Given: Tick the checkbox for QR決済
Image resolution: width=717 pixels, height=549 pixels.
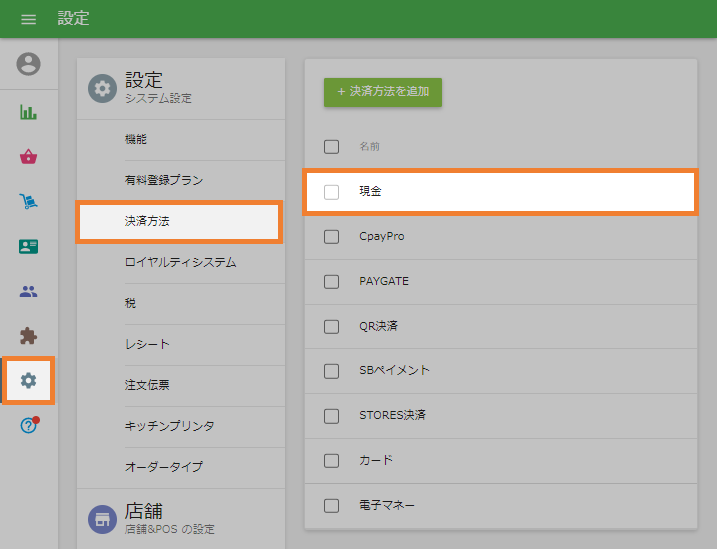Looking at the screenshot, I should click(x=332, y=326).
